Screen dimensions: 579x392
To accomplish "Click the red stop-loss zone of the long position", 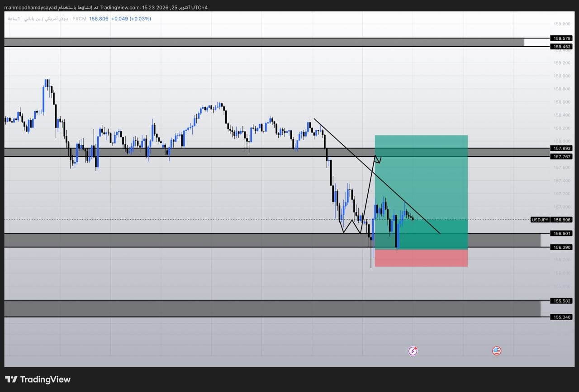I will (x=421, y=258).
